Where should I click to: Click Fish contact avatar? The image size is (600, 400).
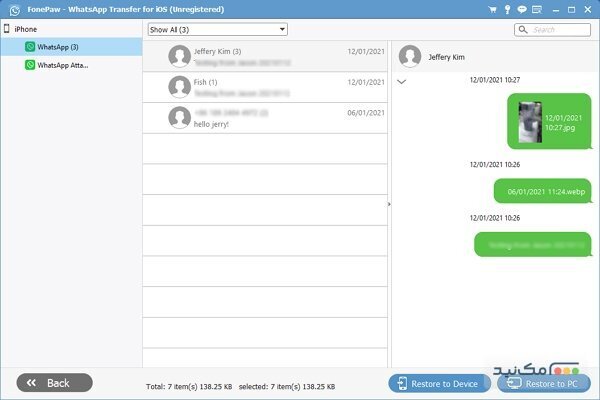tap(179, 87)
